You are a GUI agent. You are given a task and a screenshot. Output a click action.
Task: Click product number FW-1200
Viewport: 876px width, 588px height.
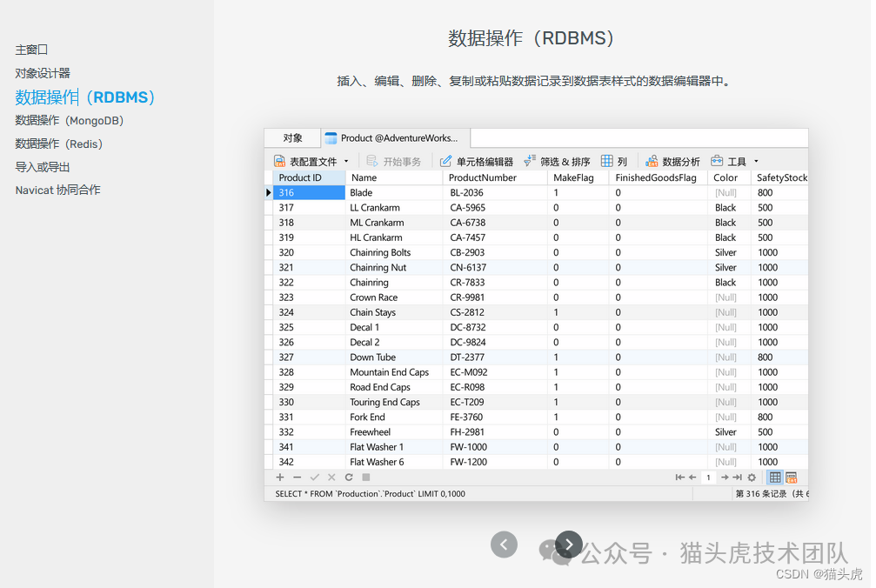(495, 463)
